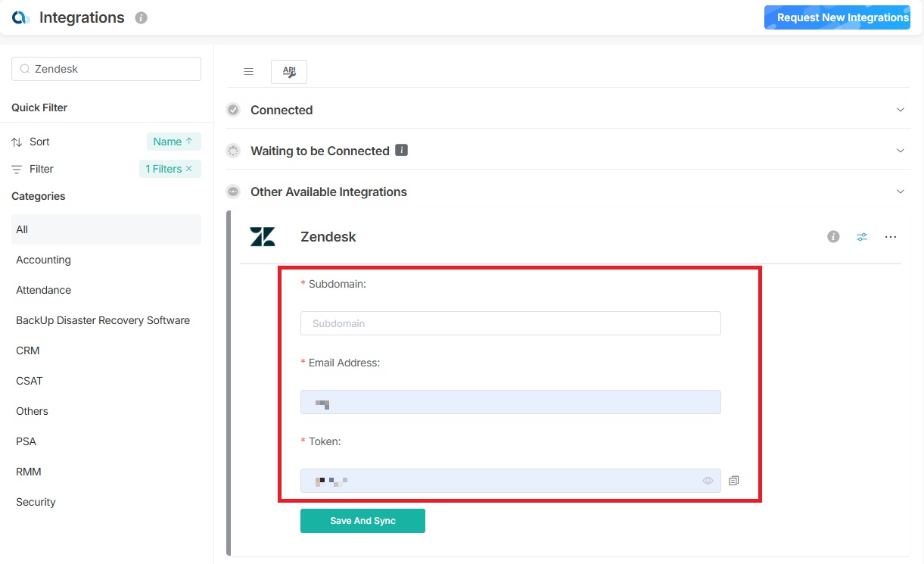Click the Save And Sync button
This screenshot has height=564, width=924.
(362, 521)
